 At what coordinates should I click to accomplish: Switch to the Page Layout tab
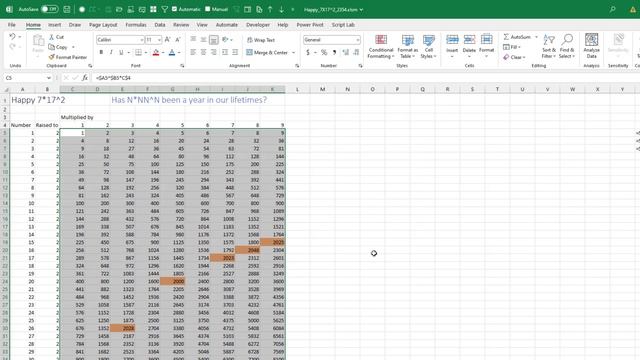pos(103,25)
